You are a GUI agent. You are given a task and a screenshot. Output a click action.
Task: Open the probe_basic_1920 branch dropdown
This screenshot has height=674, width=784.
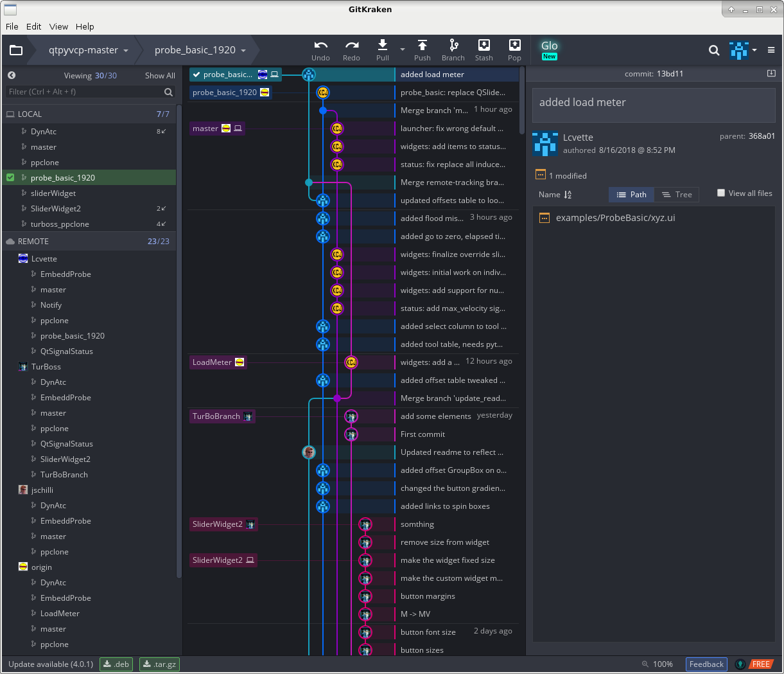coord(200,50)
